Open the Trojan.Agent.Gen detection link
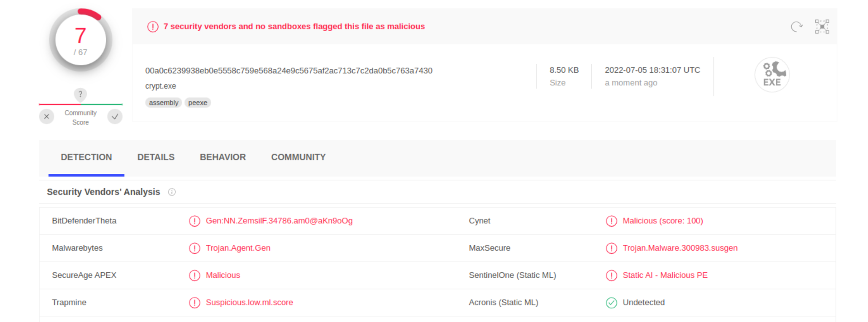This screenshot has width=868, height=322. pyautogui.click(x=238, y=248)
